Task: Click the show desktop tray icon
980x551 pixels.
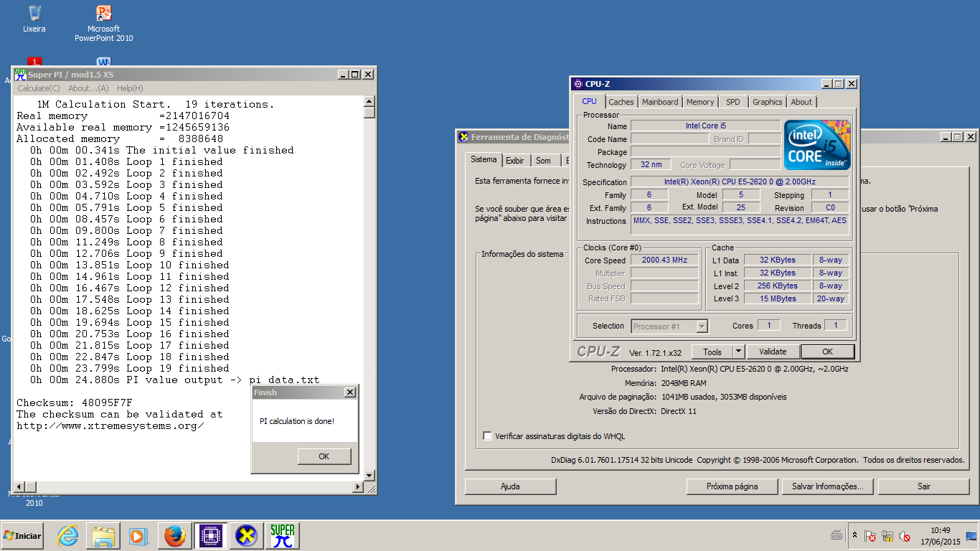Action: [971, 536]
